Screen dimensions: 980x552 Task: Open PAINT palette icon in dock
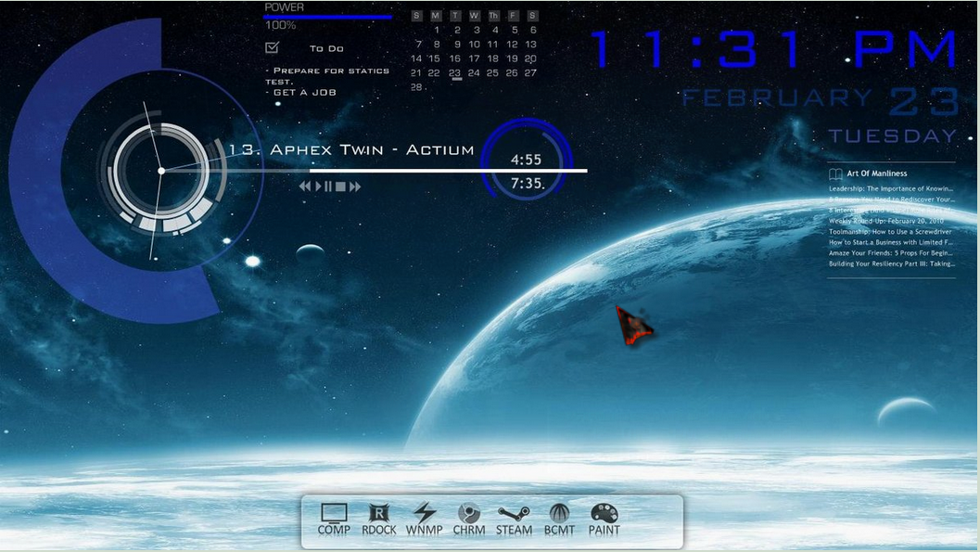(605, 519)
